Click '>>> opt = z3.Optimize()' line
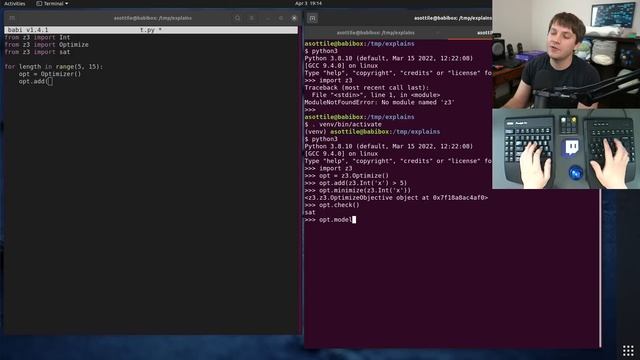Viewport: 640px width, 360px height. click(347, 176)
